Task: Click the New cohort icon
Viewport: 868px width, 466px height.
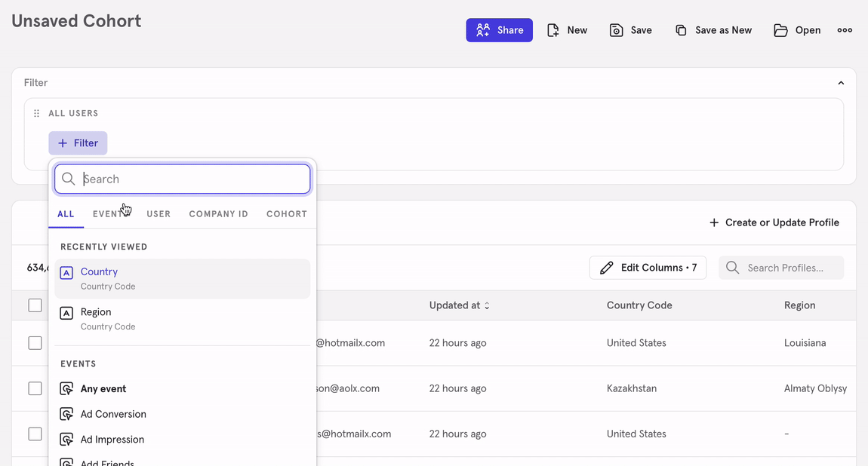Action: [553, 30]
